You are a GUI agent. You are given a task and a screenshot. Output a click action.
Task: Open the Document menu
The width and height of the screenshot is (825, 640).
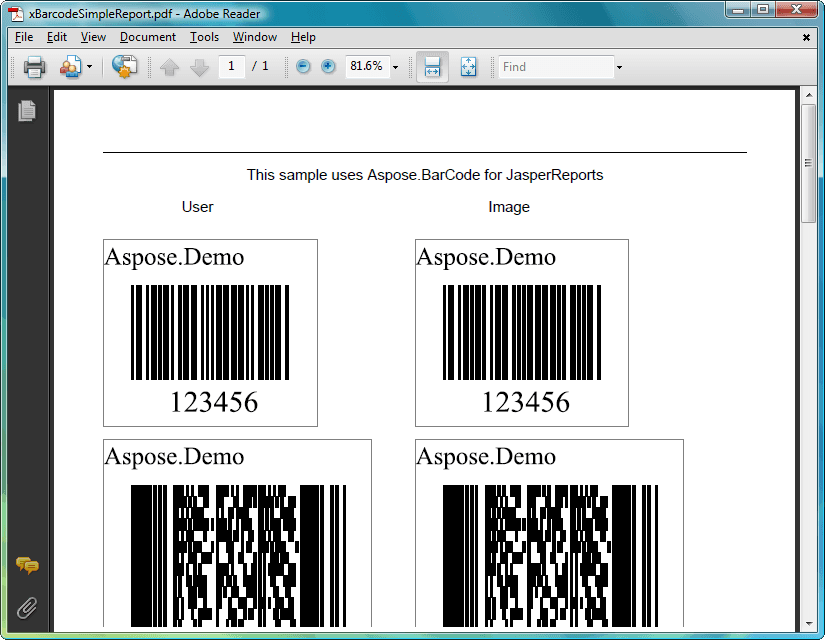148,37
